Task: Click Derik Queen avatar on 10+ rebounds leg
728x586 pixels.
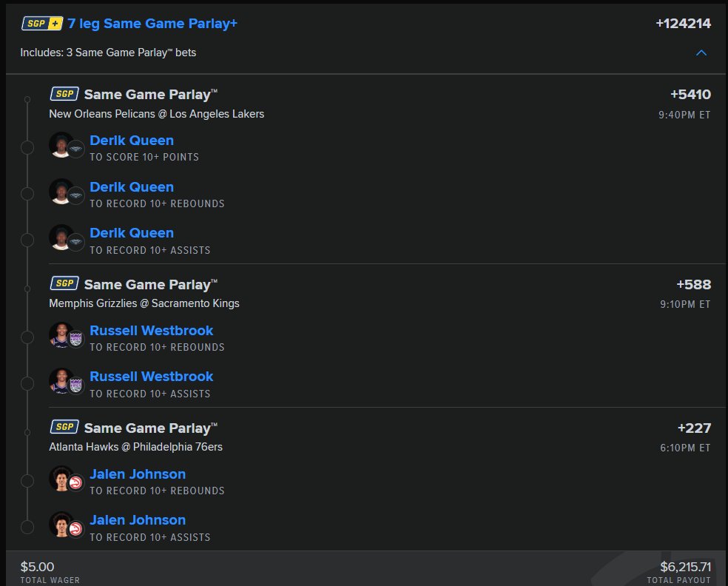Action: [x=61, y=192]
